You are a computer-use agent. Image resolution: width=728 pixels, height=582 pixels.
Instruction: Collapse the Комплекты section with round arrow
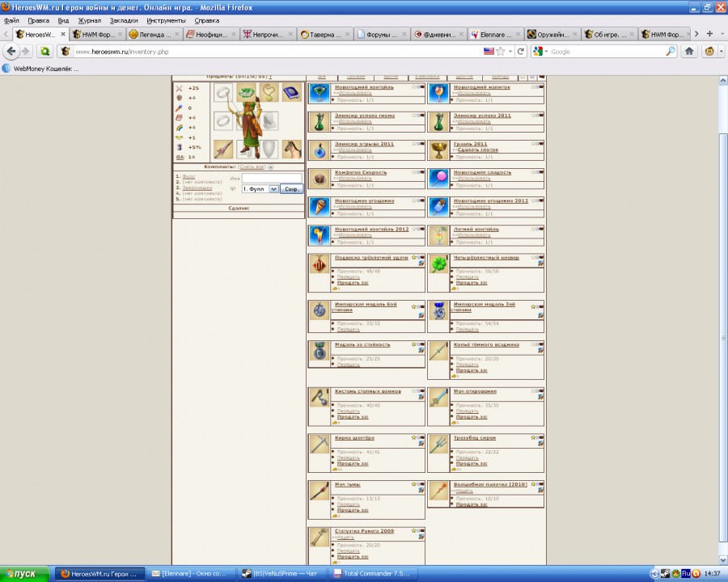pos(271,167)
